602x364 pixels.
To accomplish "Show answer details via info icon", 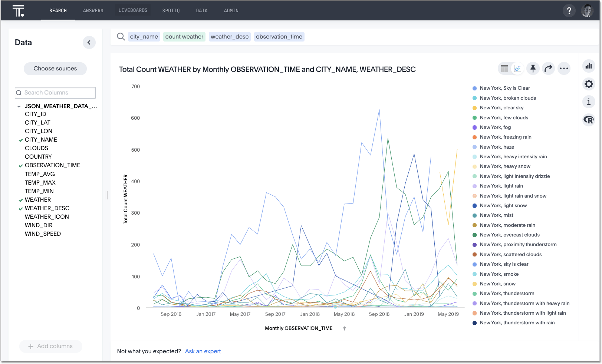I will click(x=589, y=102).
